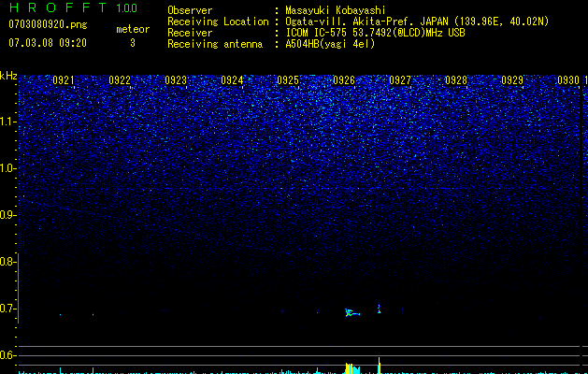The height and width of the screenshot is (374, 588).
Task: Click the 0923 time marker
Action: pyautogui.click(x=176, y=80)
